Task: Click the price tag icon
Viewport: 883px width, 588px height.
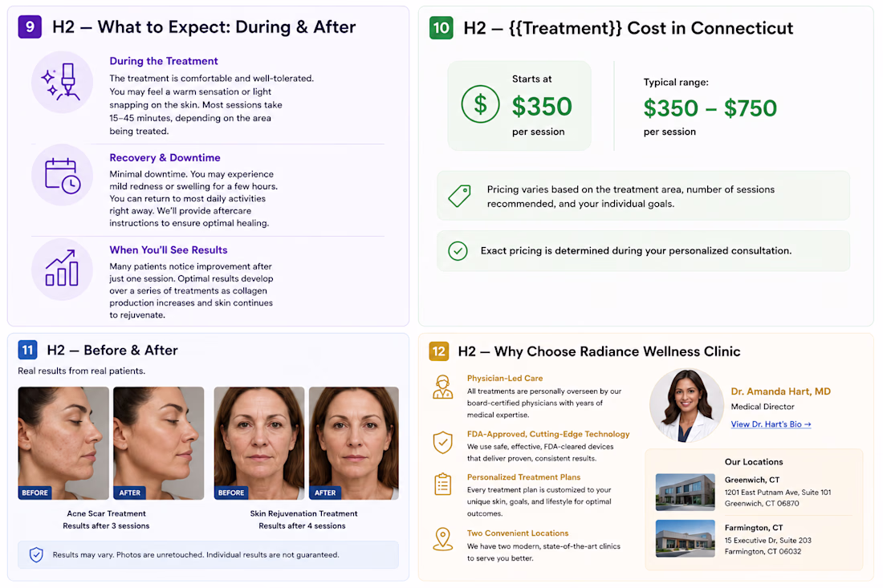Action: (459, 196)
